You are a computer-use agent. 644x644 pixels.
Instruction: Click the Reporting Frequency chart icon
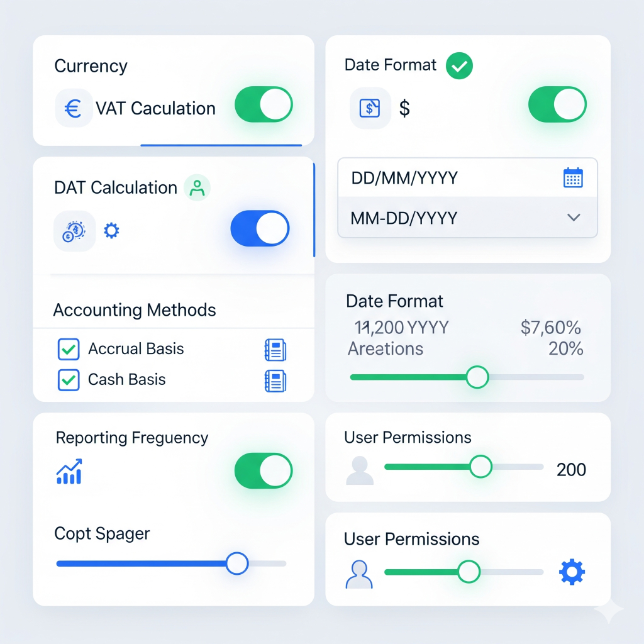pyautogui.click(x=69, y=472)
